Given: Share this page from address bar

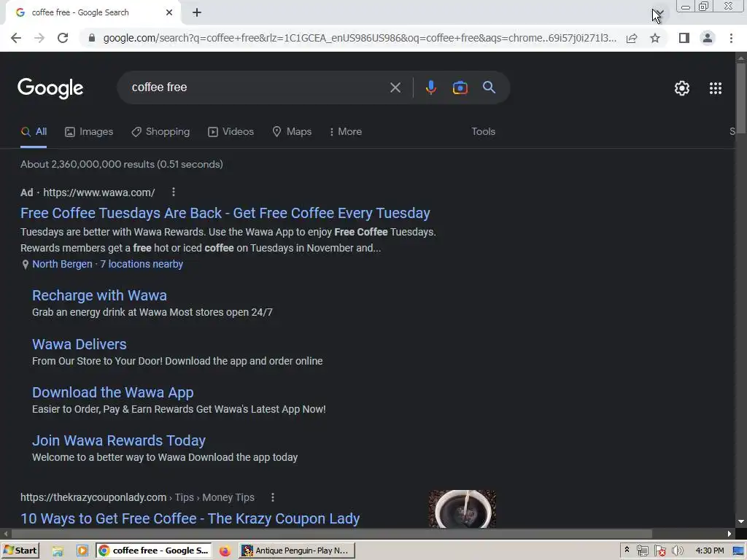Looking at the screenshot, I should (632, 38).
